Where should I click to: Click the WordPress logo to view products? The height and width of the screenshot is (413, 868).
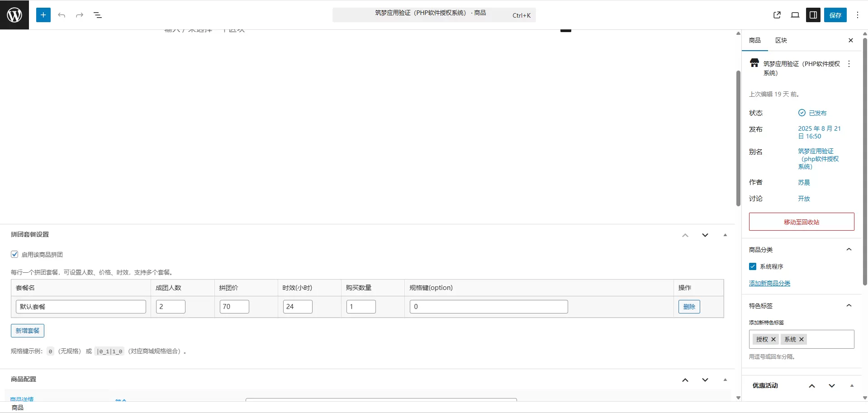(x=14, y=15)
